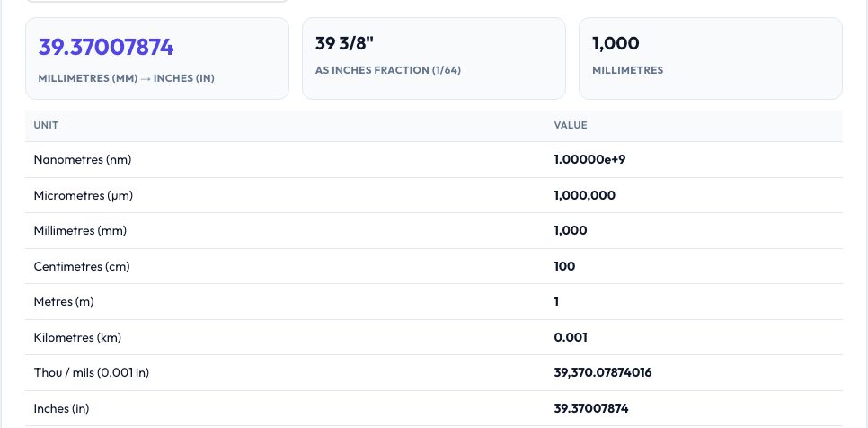Click the MILLIMETRES (MM) → INCHES (IN) label

[126, 78]
